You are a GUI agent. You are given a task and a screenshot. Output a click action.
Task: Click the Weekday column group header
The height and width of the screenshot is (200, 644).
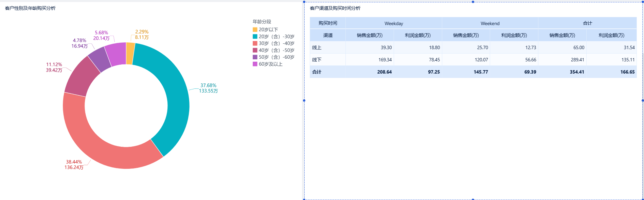[x=394, y=23]
